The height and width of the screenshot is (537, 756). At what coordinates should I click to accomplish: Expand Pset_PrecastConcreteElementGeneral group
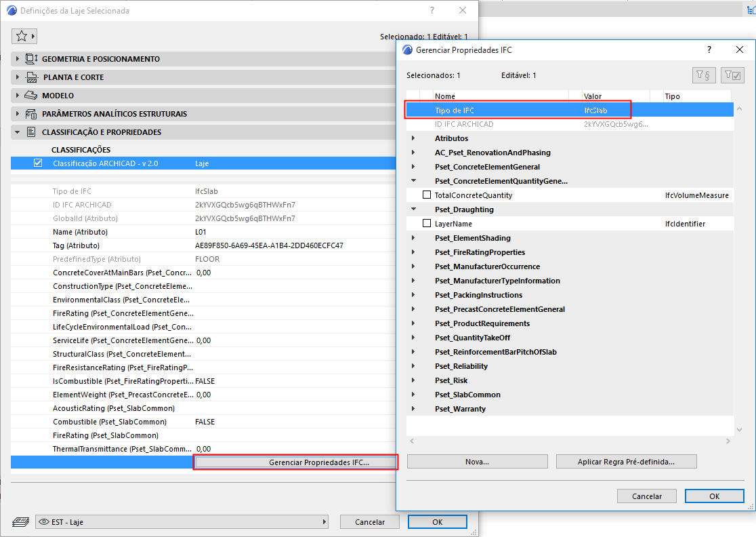(x=413, y=309)
